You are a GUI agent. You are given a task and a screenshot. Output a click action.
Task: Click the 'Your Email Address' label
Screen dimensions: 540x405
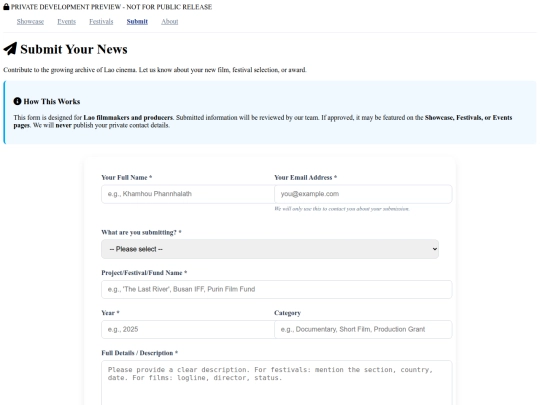point(305,177)
